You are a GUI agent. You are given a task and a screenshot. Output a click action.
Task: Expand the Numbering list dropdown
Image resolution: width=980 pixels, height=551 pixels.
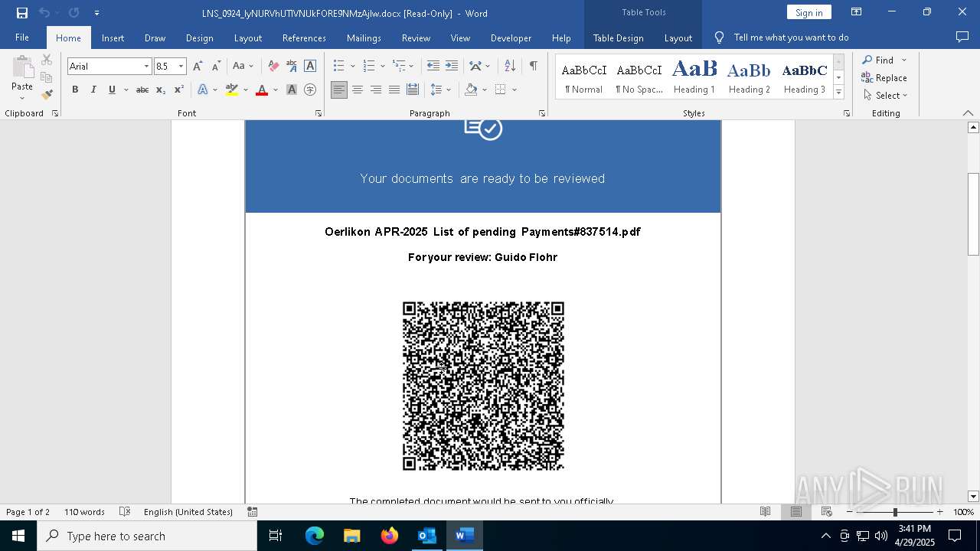[382, 67]
